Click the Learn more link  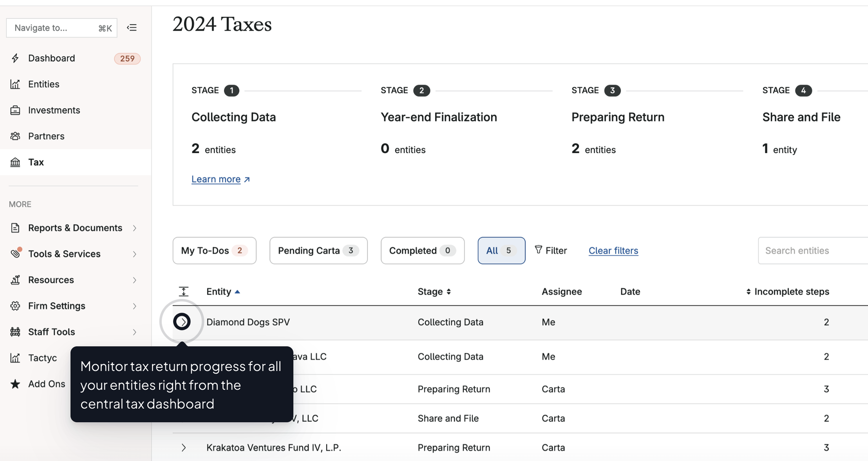click(x=216, y=179)
